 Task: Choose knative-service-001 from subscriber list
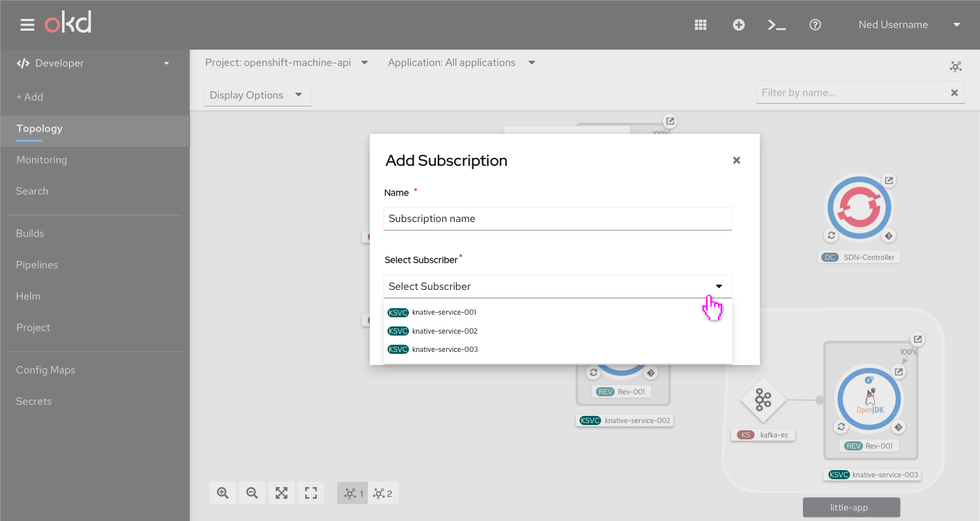click(558, 312)
